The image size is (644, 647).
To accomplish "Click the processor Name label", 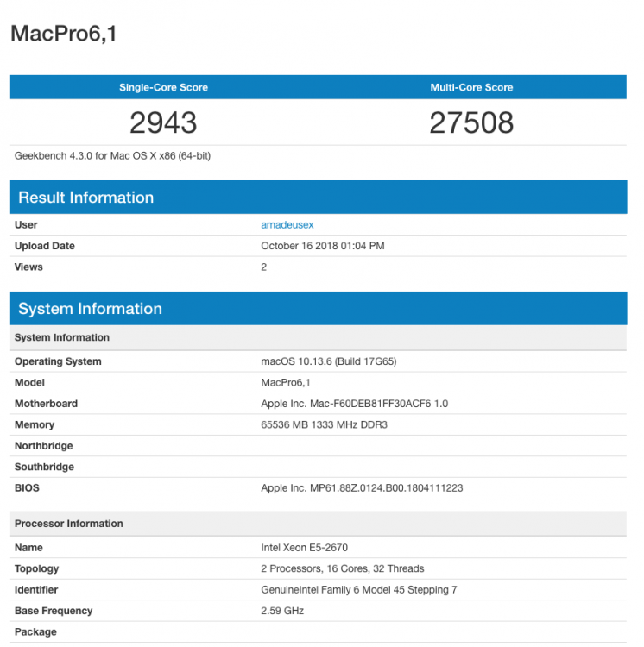I will pos(28,548).
